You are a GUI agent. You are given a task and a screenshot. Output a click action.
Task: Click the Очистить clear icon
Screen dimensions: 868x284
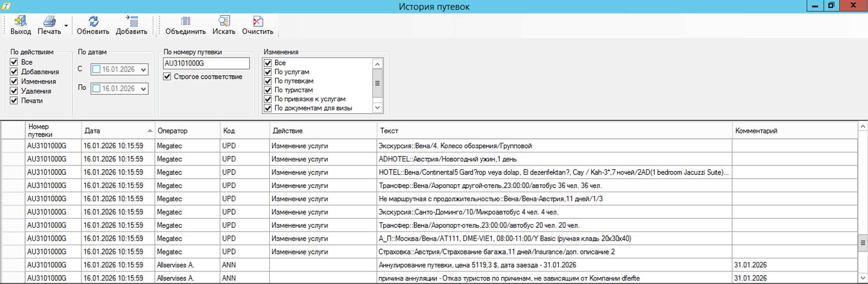pyautogui.click(x=257, y=21)
